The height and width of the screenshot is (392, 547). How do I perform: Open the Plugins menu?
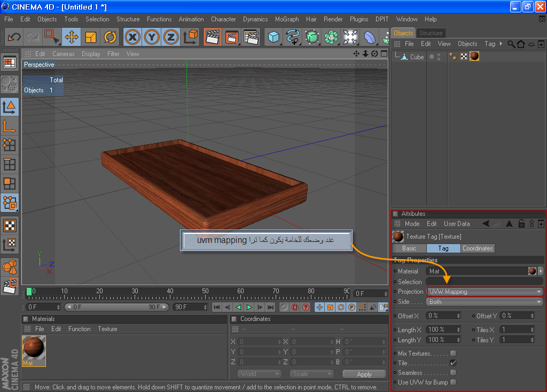tap(359, 19)
